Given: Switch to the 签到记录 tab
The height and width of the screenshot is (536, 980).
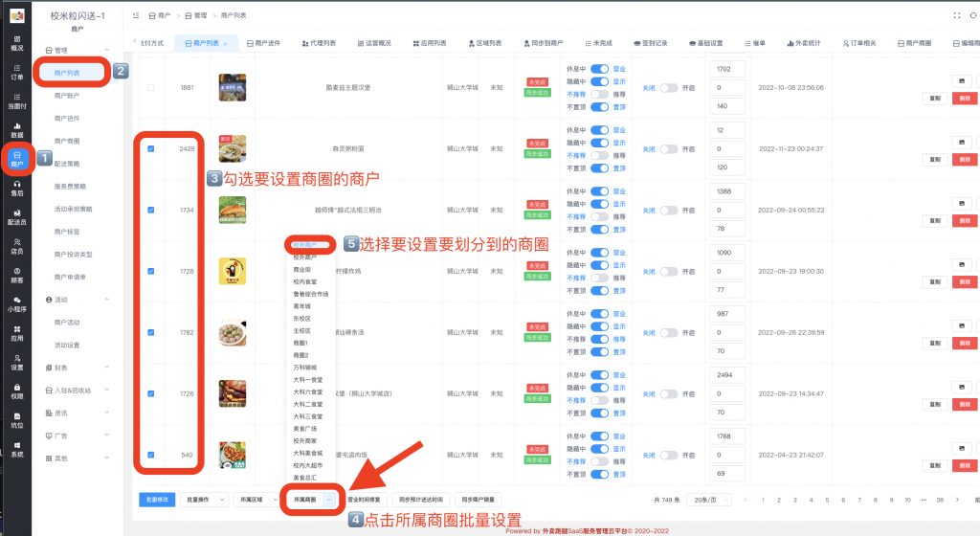Looking at the screenshot, I should tap(651, 43).
